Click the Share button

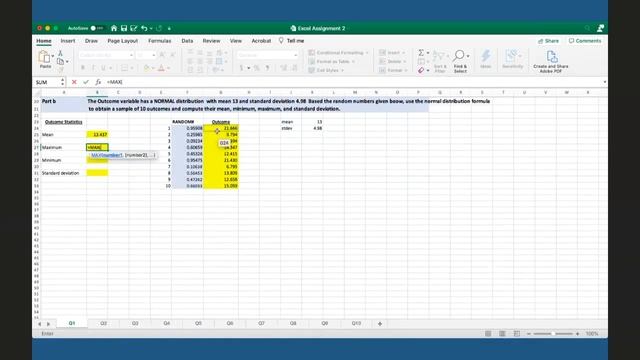pos(548,41)
